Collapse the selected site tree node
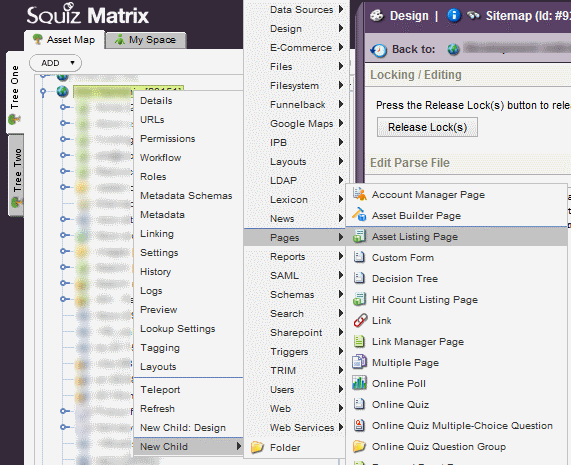The width and height of the screenshot is (571, 465). coord(43,91)
